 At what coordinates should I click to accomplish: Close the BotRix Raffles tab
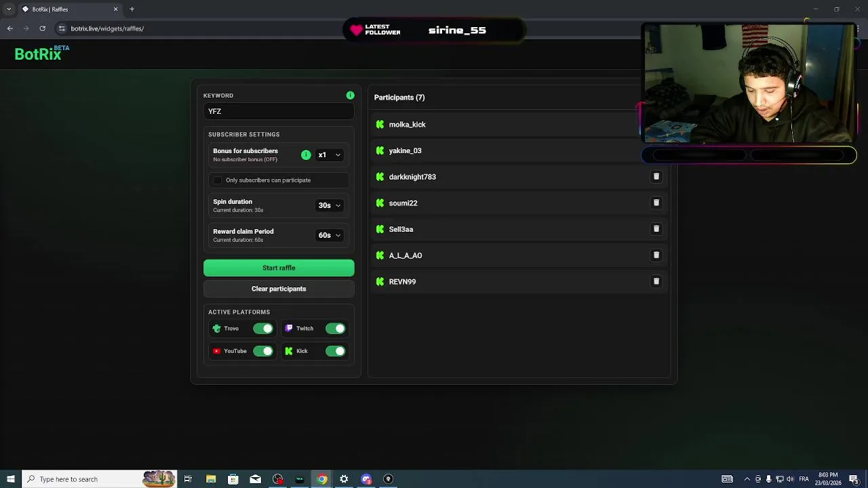pos(115,9)
